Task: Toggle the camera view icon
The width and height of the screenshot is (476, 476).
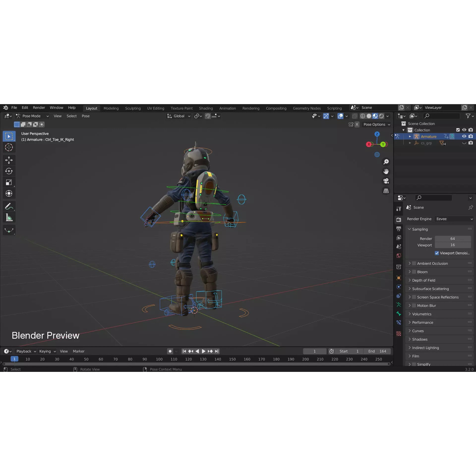Action: point(386,181)
